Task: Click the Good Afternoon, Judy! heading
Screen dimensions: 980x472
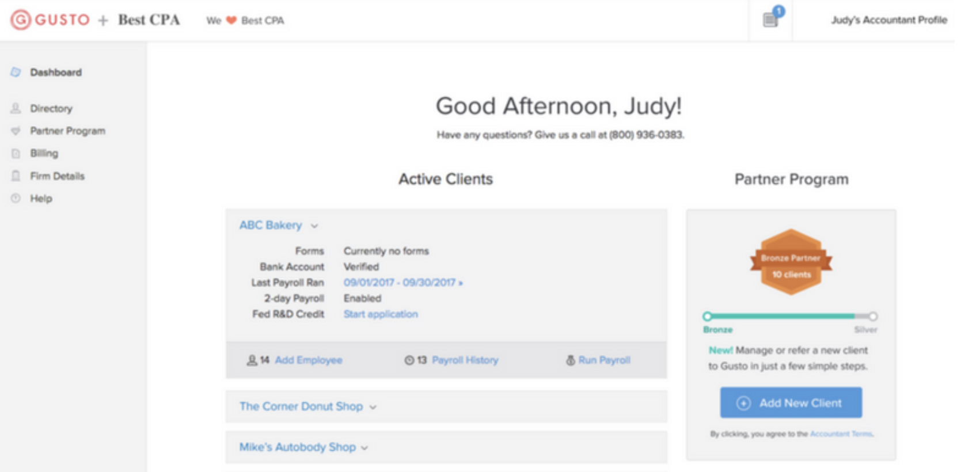Action: point(559,106)
